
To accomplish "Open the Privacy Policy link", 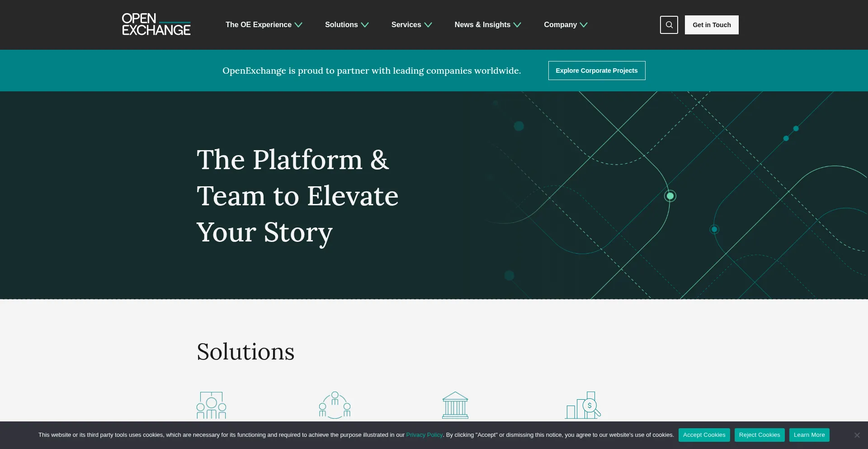I will click(424, 435).
